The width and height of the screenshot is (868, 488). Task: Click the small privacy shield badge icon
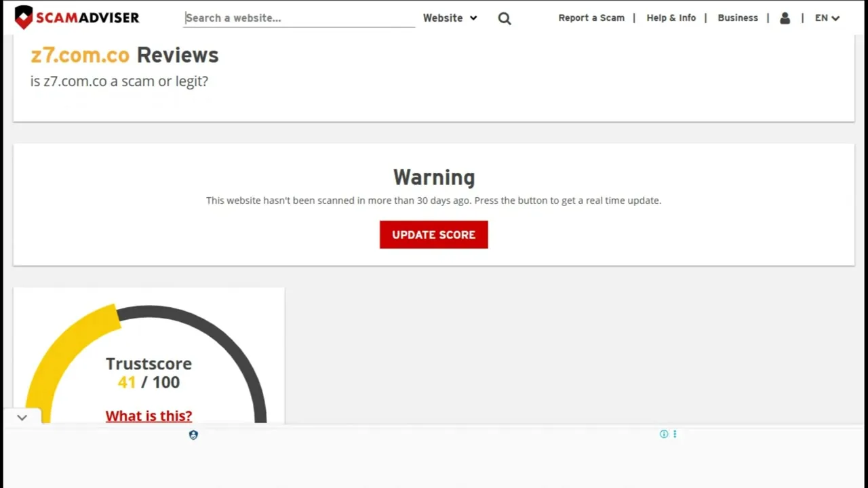193,435
